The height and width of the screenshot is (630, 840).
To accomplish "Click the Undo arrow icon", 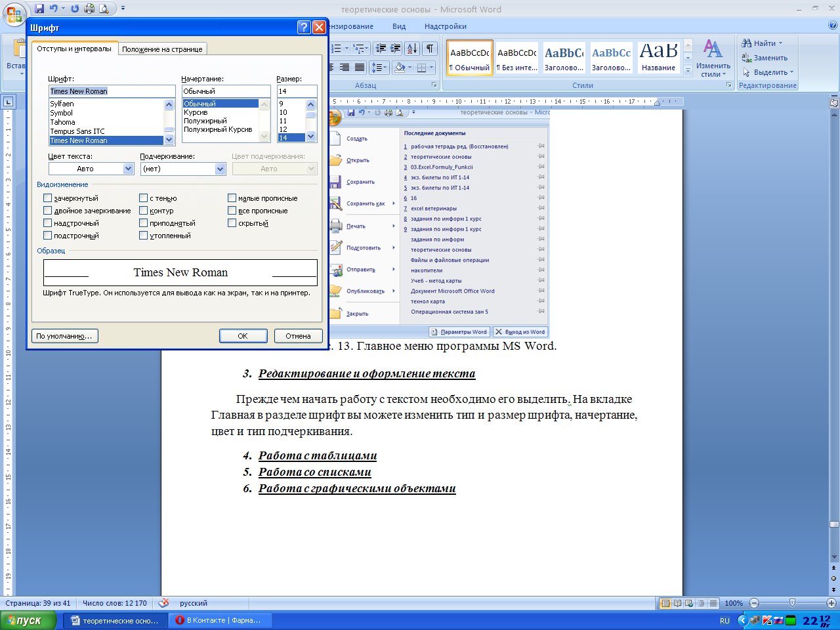I will [x=54, y=9].
